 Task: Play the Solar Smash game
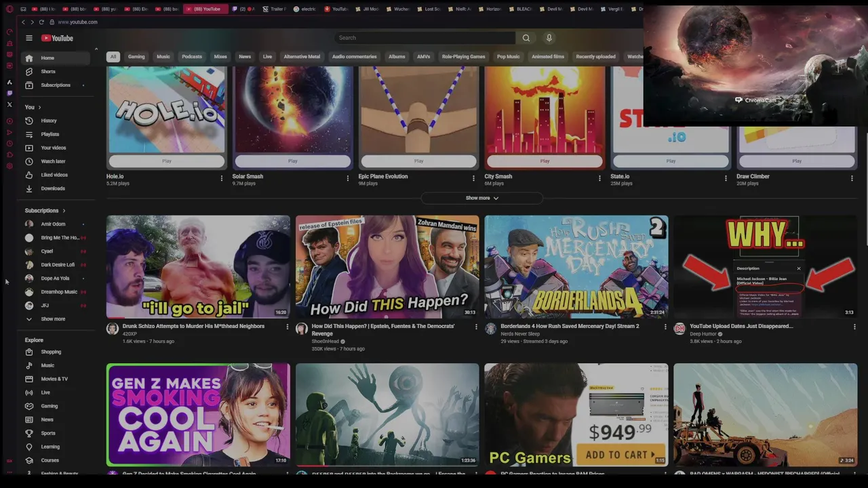pyautogui.click(x=293, y=161)
